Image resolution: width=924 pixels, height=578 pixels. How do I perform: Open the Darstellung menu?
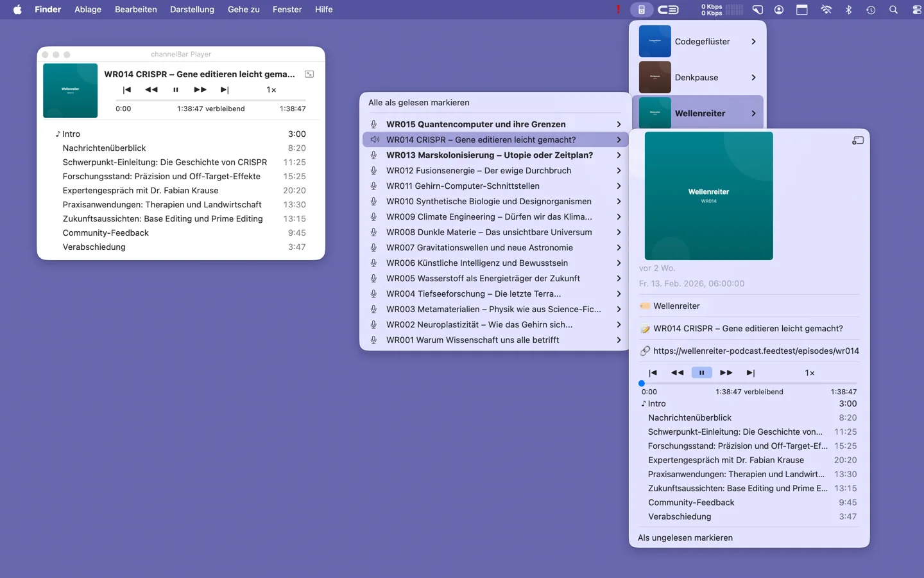(x=192, y=10)
